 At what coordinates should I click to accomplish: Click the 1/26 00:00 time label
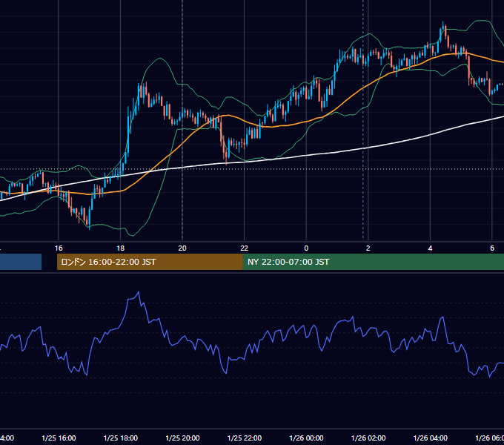tap(306, 438)
